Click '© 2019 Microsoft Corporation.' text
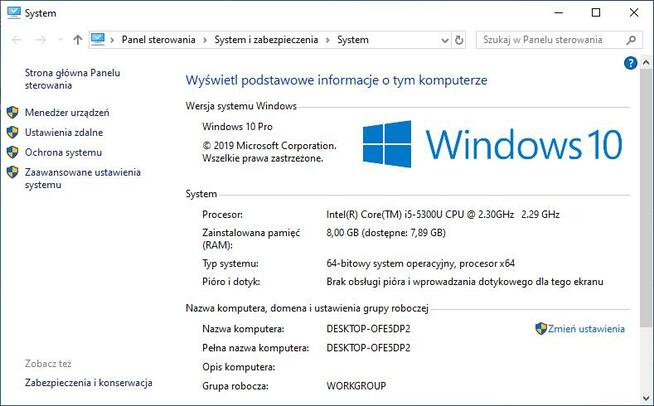Viewport: 654px width, 406px height. pyautogui.click(x=269, y=146)
